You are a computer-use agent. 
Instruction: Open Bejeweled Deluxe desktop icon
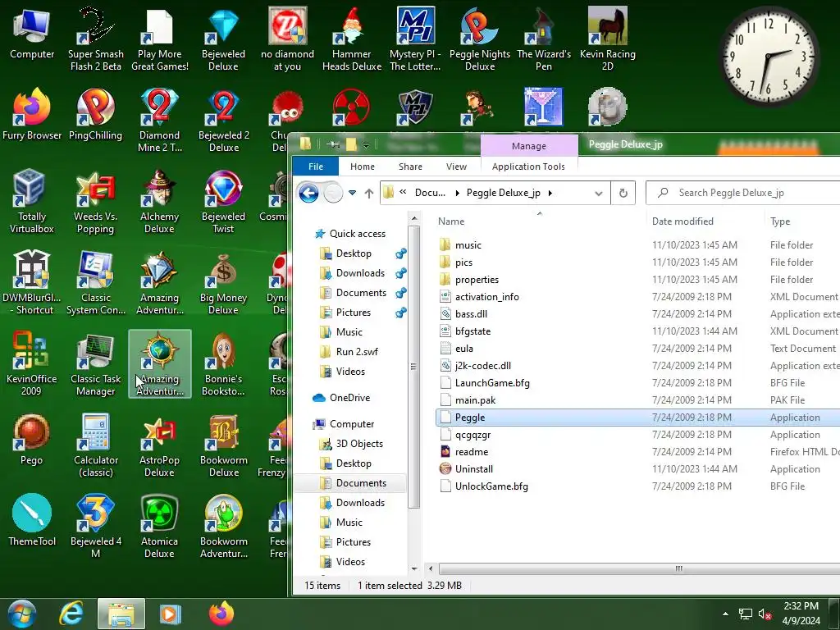[x=223, y=39]
